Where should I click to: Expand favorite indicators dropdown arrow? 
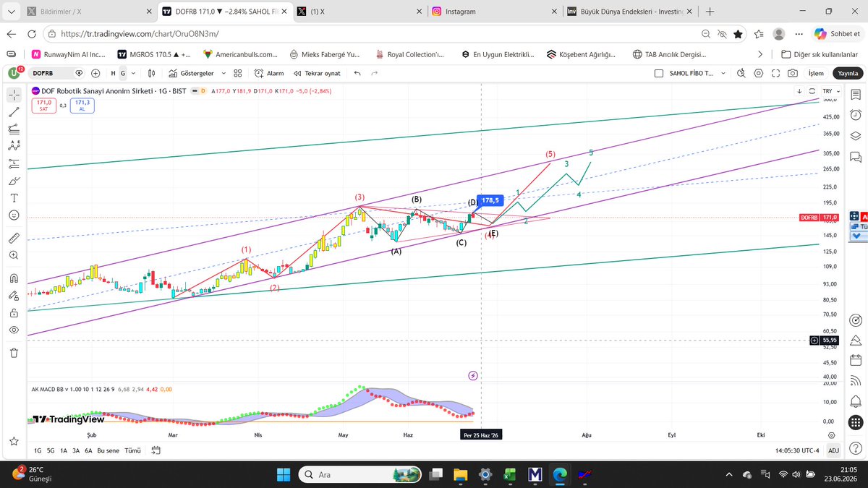[224, 73]
